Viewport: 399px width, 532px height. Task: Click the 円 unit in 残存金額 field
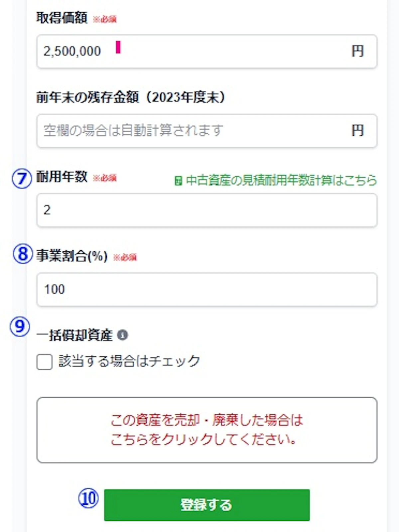pos(358,130)
